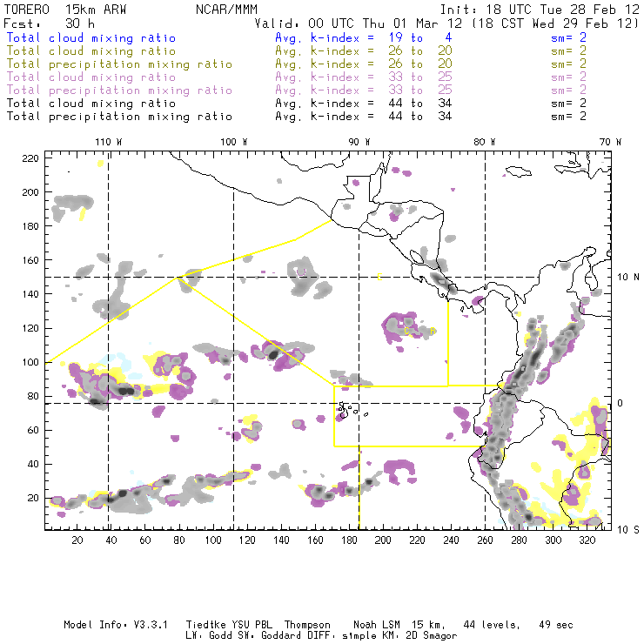The width and height of the screenshot is (644, 644).
Task: Select the "10 S" latitude label
Action: [628, 530]
